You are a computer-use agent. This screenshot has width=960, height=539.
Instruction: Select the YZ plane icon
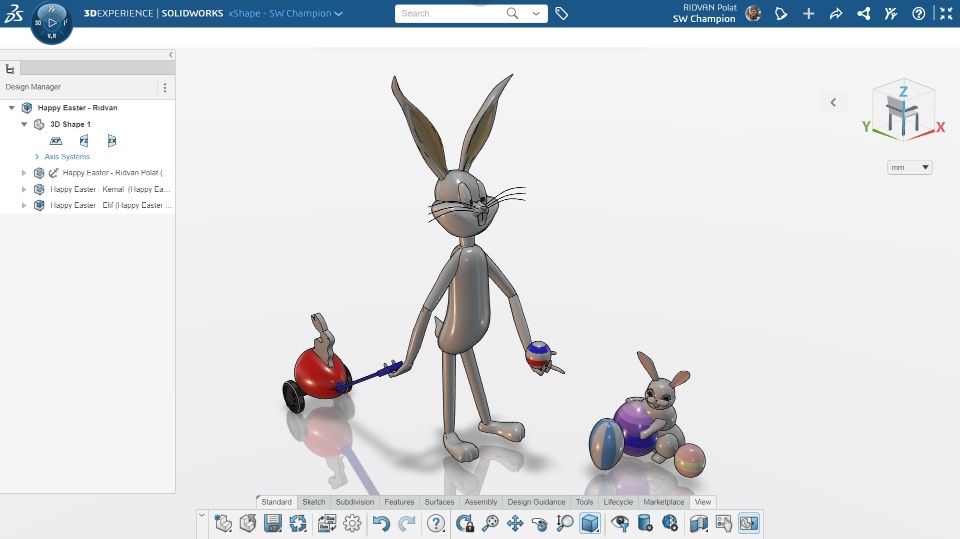point(84,141)
